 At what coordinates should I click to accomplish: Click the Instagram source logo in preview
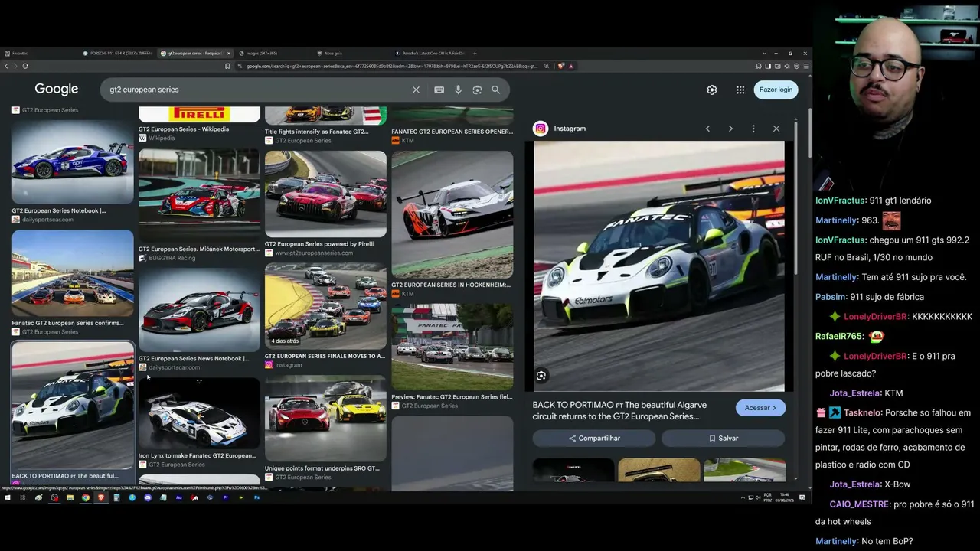pos(541,129)
